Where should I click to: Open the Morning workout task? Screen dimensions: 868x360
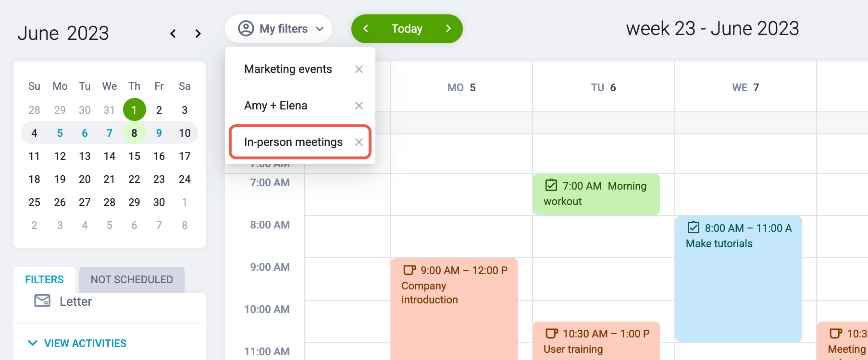pos(596,194)
